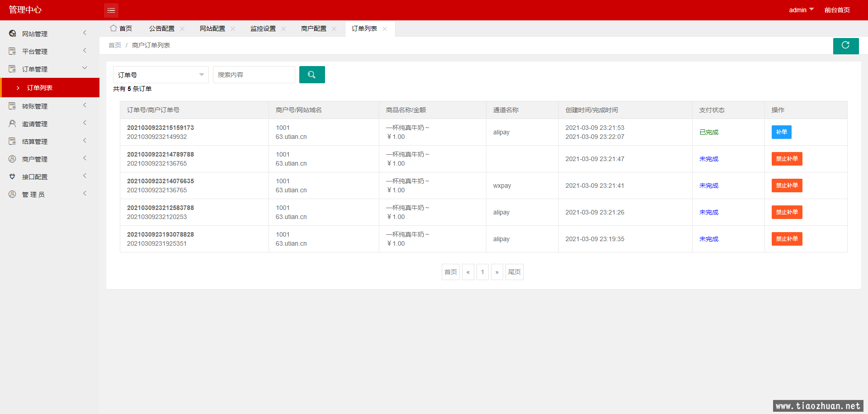Click the home icon on the 首页 tab
The image size is (868, 414).
tap(113, 28)
